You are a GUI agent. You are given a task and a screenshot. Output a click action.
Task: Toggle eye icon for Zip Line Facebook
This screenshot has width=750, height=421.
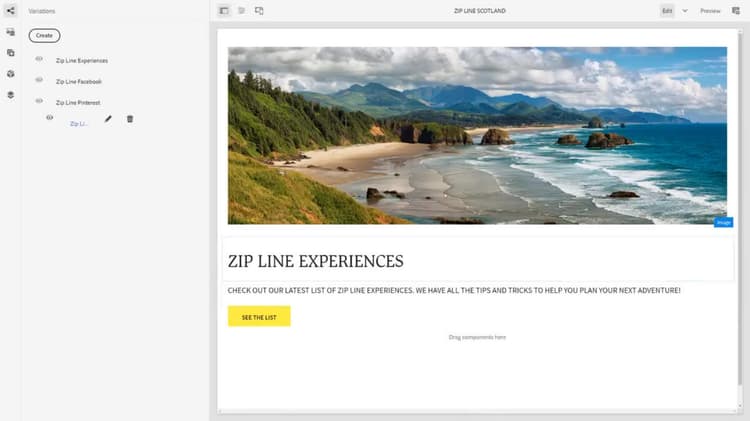(39, 80)
